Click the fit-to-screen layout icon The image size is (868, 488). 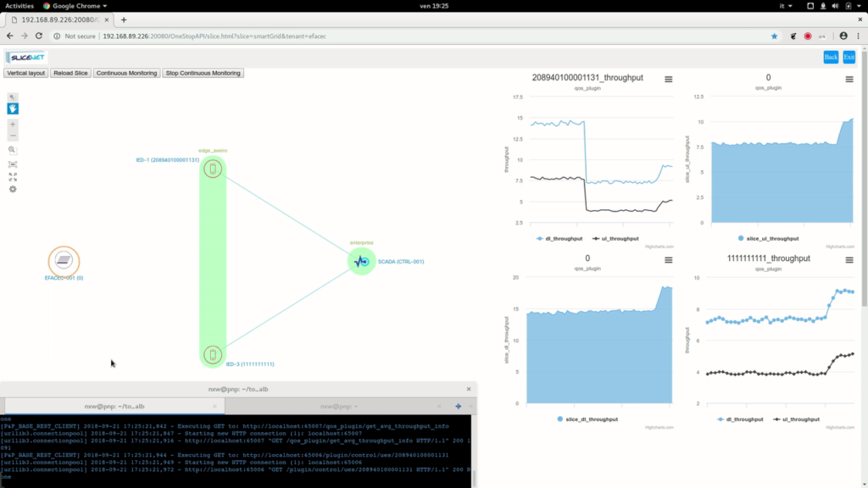tap(13, 164)
